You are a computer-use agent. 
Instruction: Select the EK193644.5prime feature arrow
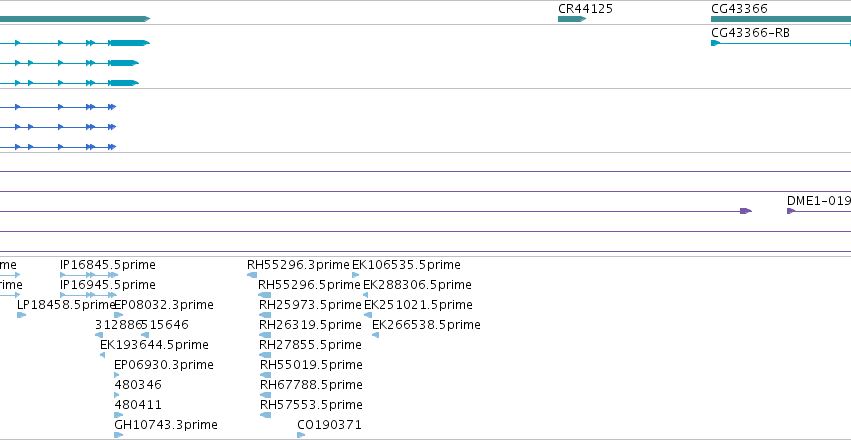pyautogui.click(x=103, y=355)
